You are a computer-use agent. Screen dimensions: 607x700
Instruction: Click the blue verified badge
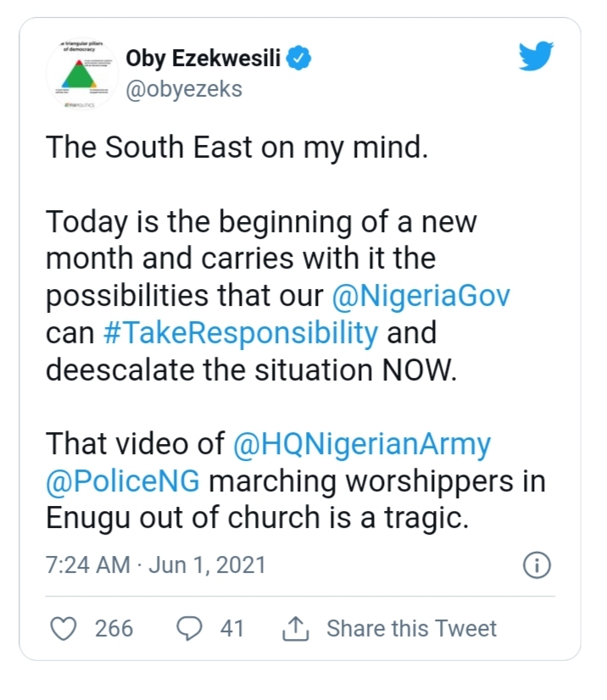pyautogui.click(x=301, y=58)
